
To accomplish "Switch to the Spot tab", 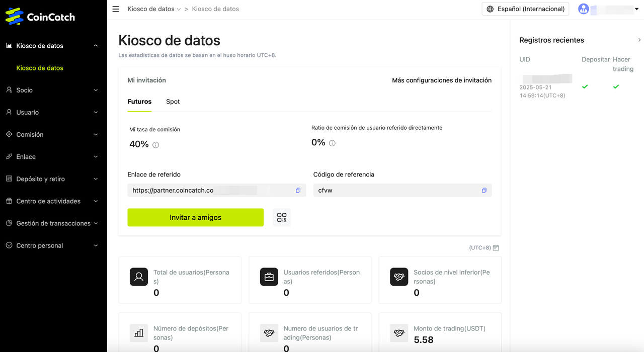I will [x=173, y=102].
